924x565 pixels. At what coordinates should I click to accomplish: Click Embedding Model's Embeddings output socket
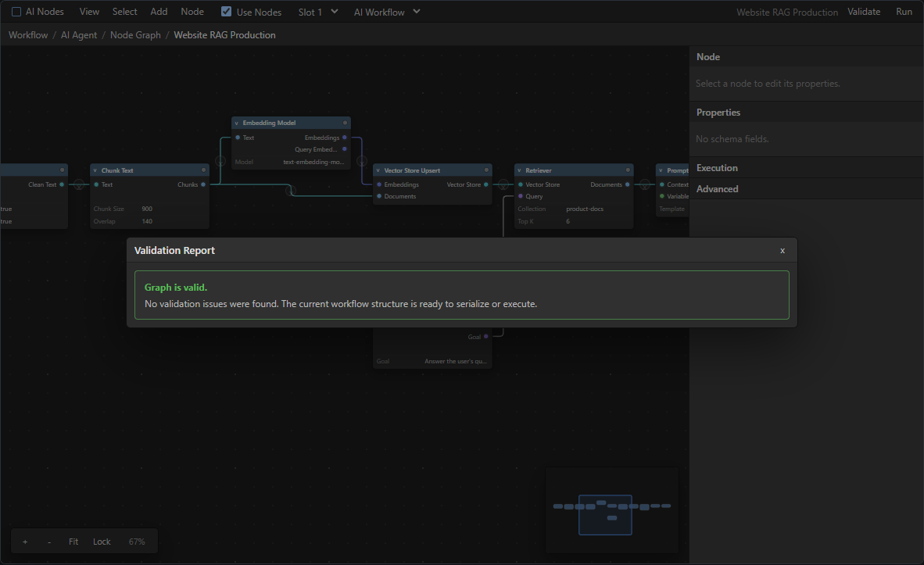pos(345,138)
